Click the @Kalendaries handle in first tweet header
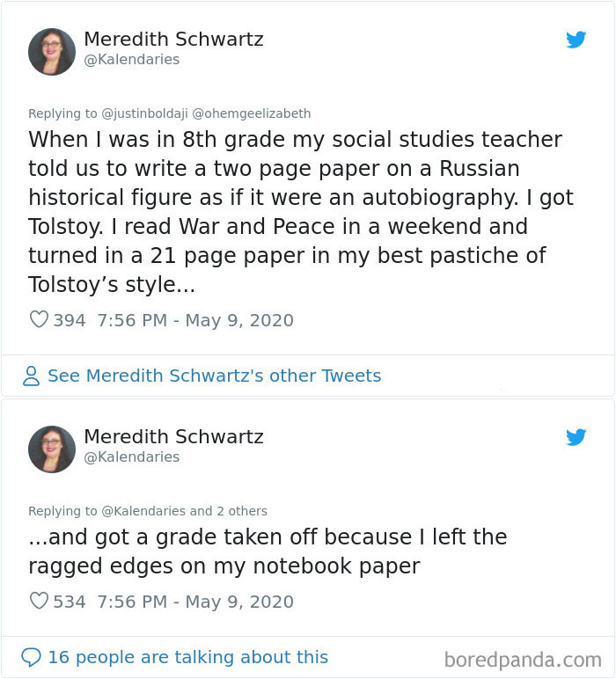616x679 pixels. [131, 60]
